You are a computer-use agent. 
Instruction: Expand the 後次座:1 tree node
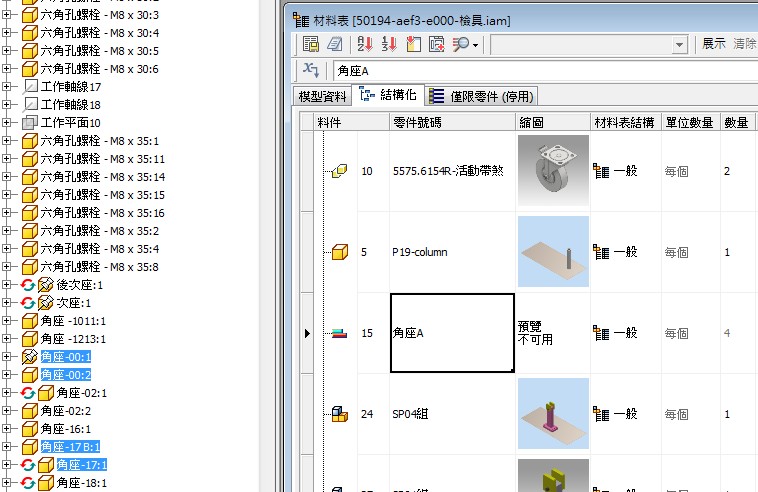[x=6, y=285]
